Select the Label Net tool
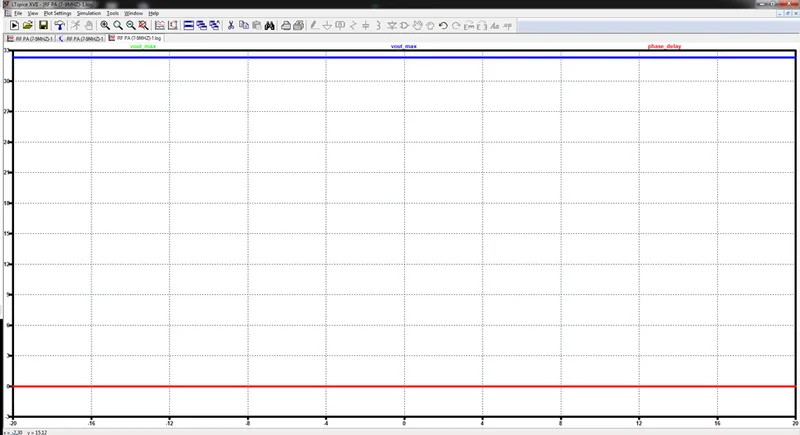 340,25
